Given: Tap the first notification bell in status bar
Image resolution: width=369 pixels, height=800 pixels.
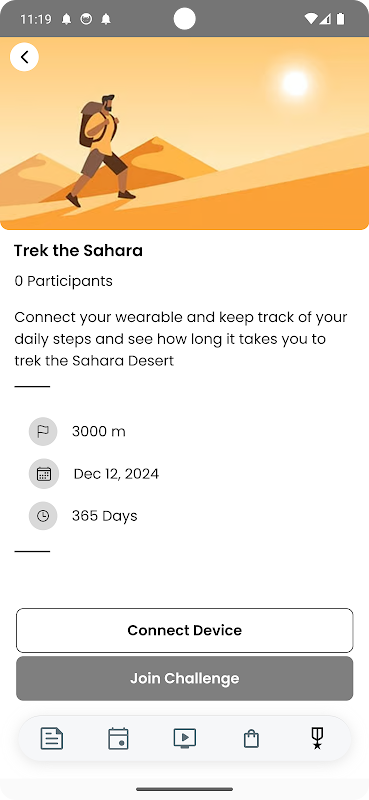Looking at the screenshot, I should click(x=66, y=19).
